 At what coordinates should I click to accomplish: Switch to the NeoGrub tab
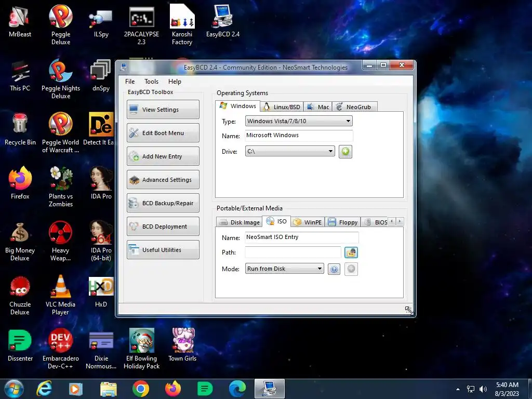click(x=354, y=107)
